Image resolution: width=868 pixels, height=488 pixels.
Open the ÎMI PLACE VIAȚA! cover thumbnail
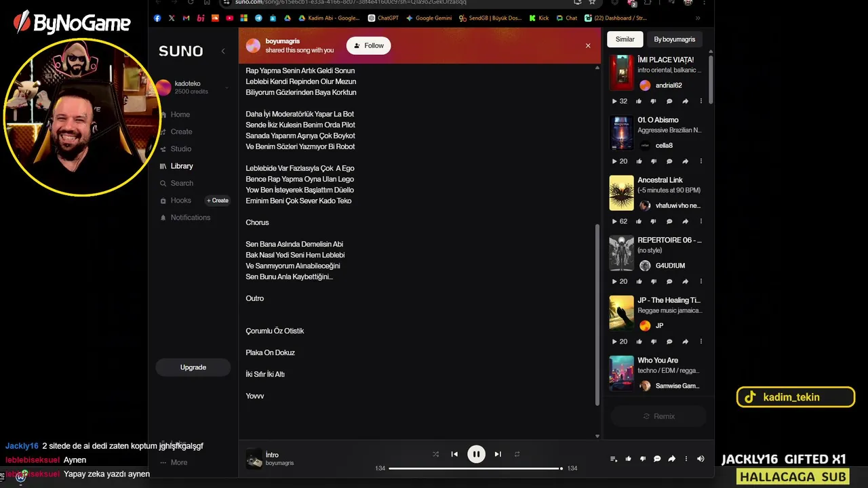pos(621,73)
